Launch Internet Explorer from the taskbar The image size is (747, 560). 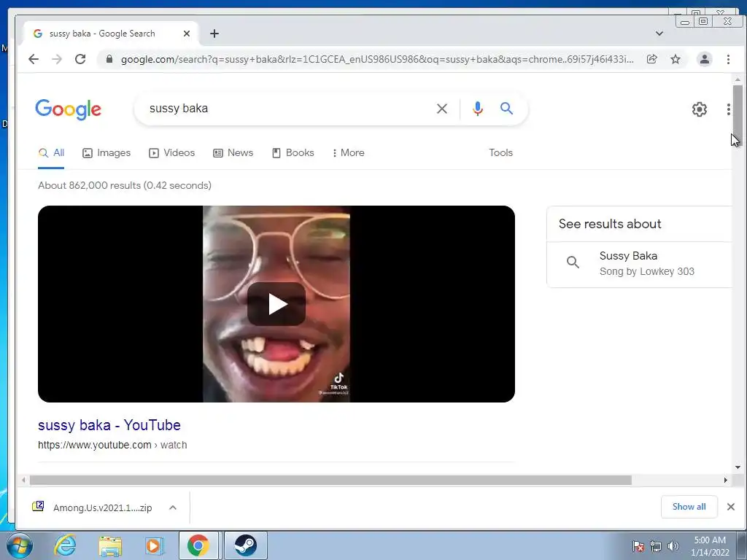pos(65,545)
